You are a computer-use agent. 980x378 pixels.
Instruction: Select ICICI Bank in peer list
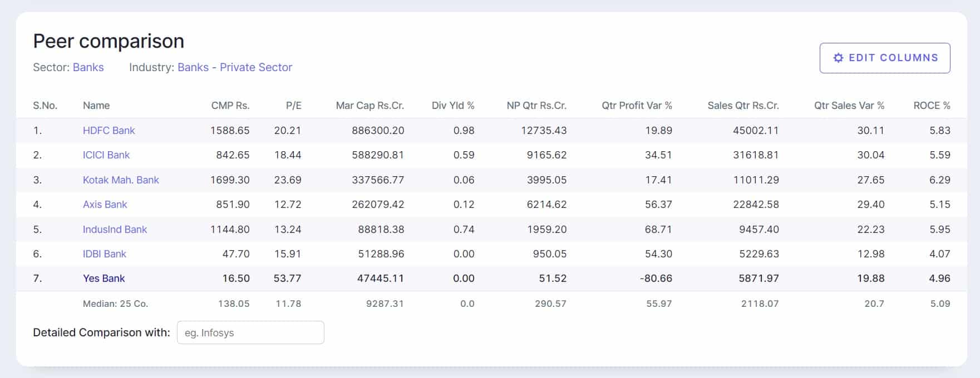tap(106, 155)
